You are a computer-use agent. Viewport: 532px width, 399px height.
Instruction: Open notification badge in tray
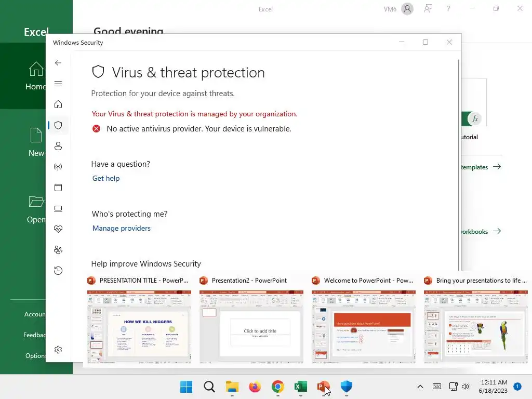517,387
